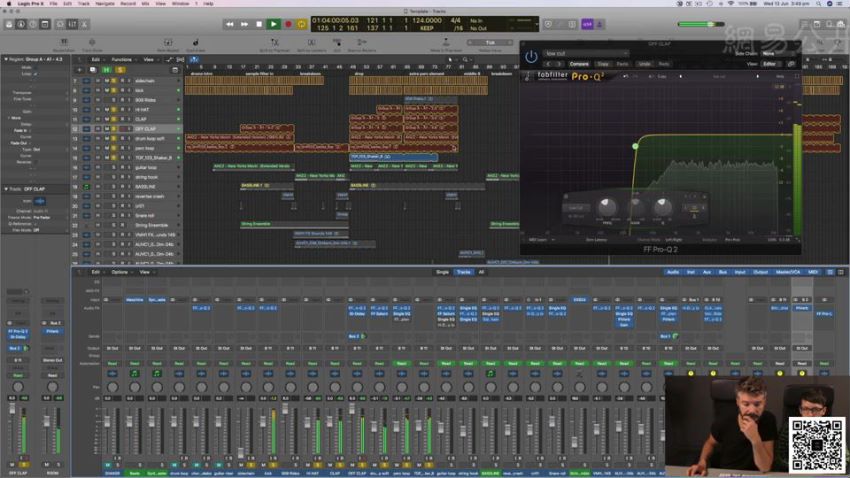This screenshot has width=850, height=478.
Task: Click Compare in plugin header
Action: click(x=579, y=64)
